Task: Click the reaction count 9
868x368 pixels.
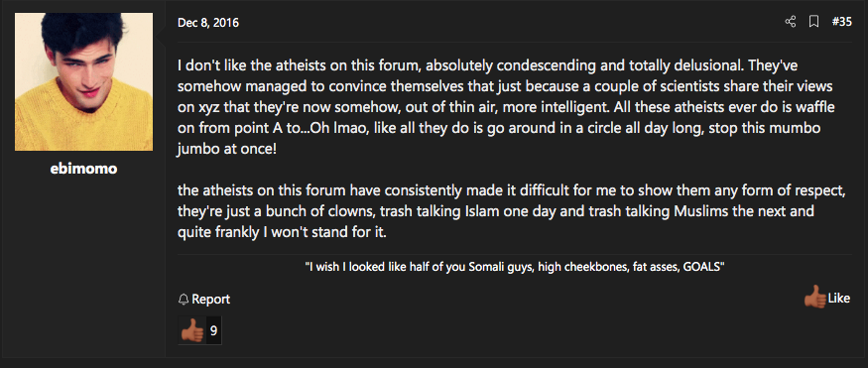Action: [213, 331]
